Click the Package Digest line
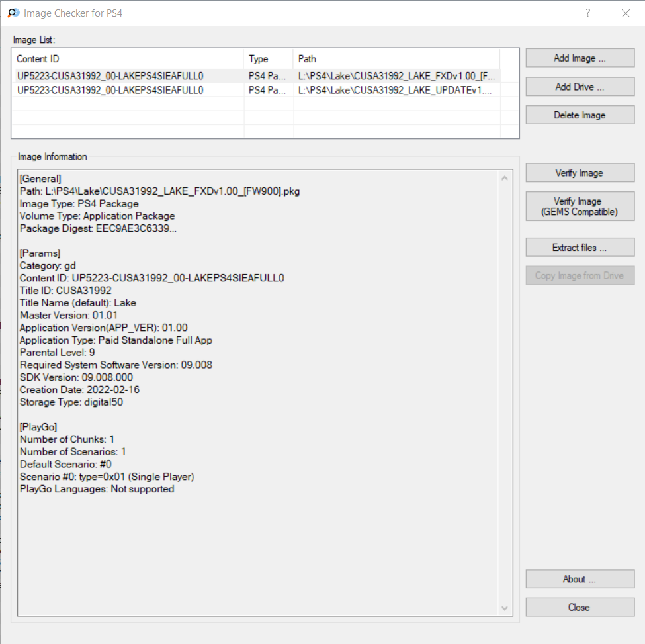The image size is (645, 644). [x=99, y=228]
